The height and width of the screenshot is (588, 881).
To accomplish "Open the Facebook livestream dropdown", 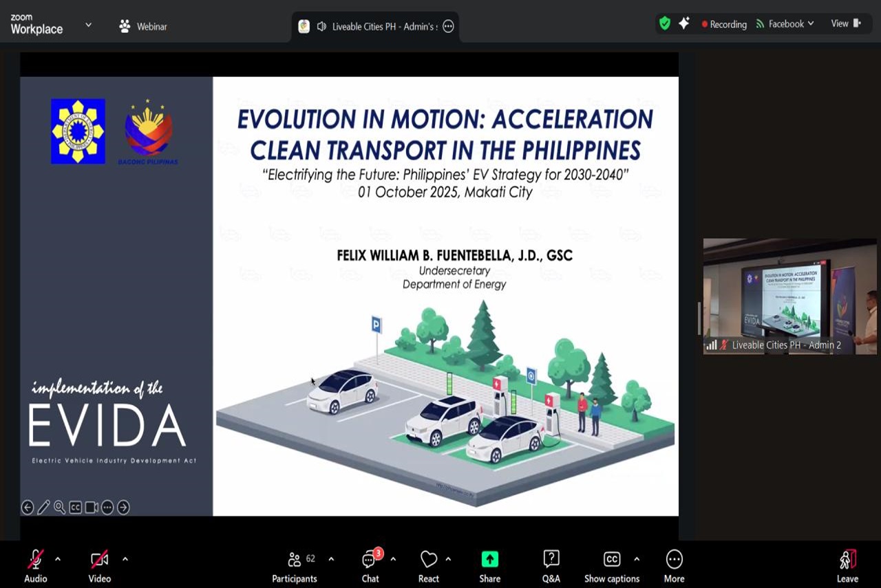I will (785, 24).
